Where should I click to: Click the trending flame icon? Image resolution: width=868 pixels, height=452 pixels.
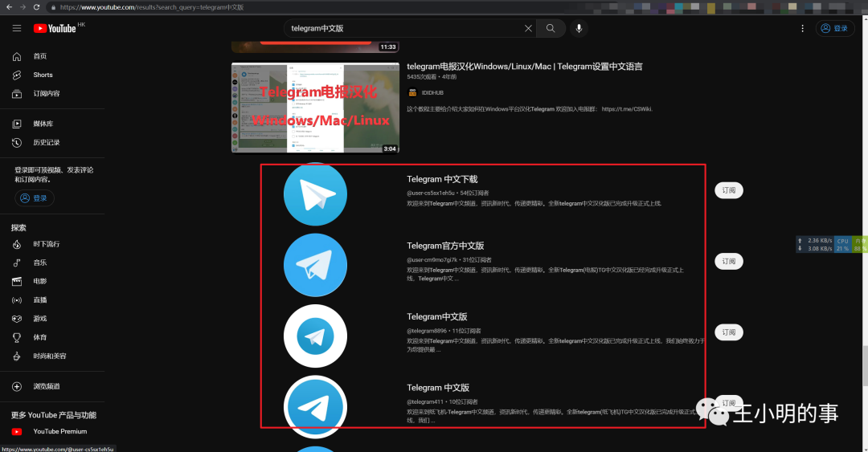17,244
